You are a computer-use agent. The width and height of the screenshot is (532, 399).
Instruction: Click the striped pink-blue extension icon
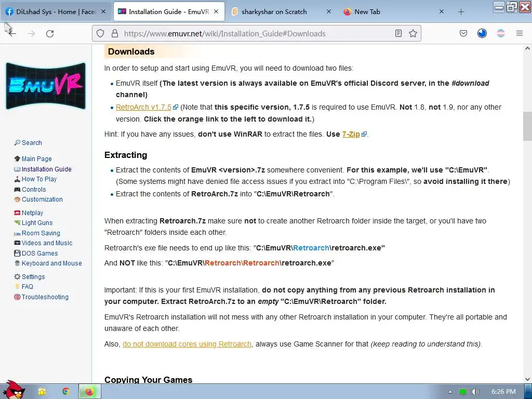coord(500,33)
